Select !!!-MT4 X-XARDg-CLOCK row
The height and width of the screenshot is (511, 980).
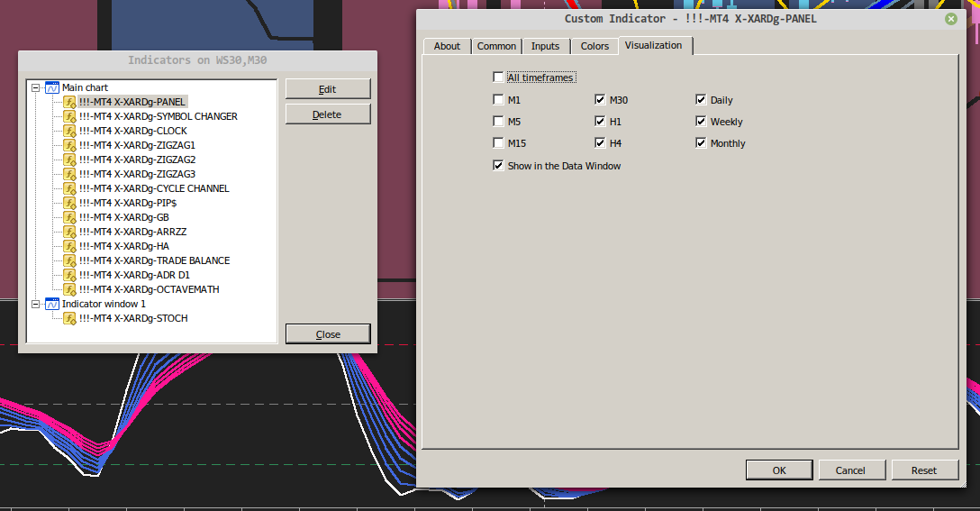pyautogui.click(x=133, y=131)
